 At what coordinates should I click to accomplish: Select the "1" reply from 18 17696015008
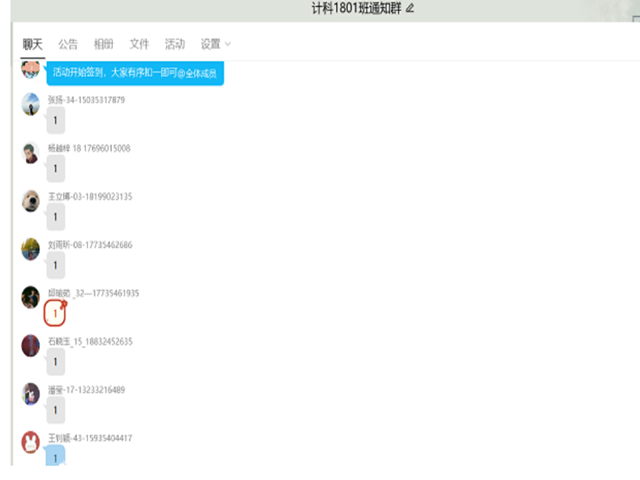56,169
